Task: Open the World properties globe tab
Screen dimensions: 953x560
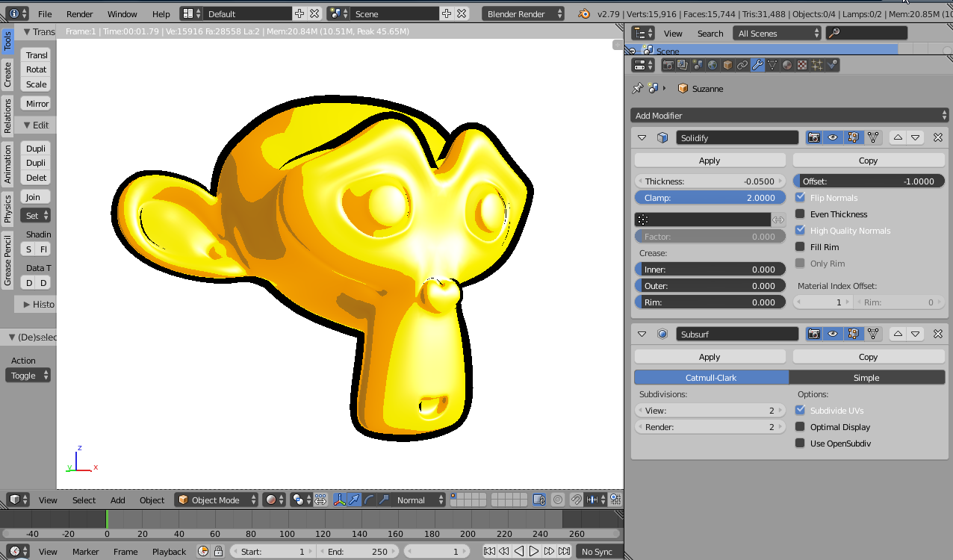Action: click(713, 65)
